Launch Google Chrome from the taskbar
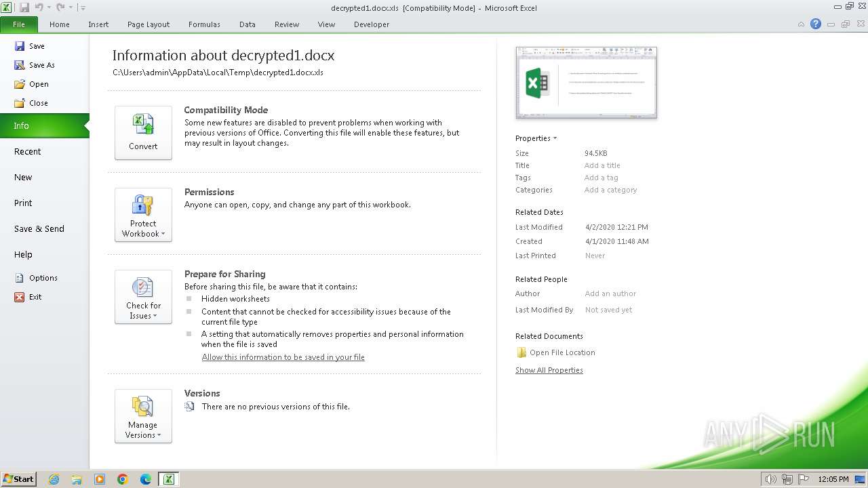Viewport: 868px width, 488px height. (123, 479)
